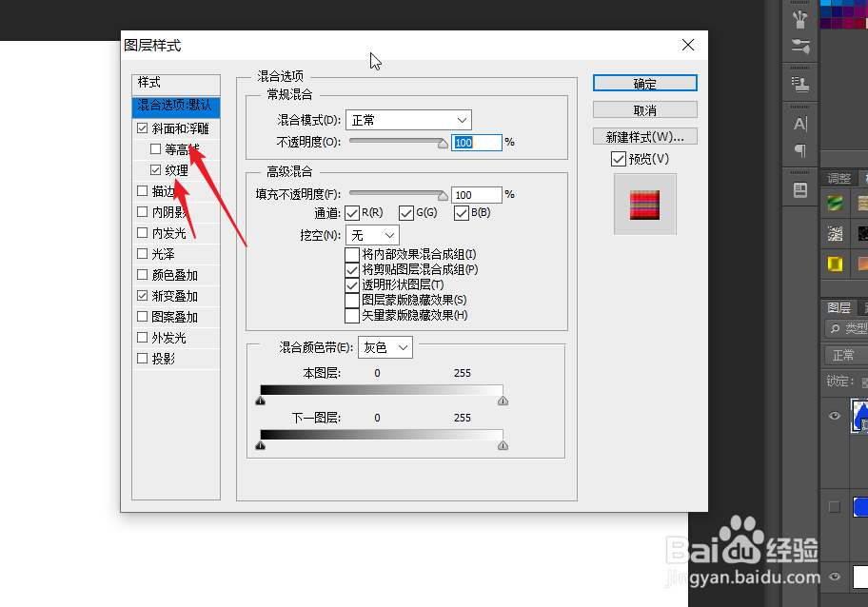This screenshot has width=868, height=607.
Task: Toggle the R channel checkbox
Action: coord(352,213)
